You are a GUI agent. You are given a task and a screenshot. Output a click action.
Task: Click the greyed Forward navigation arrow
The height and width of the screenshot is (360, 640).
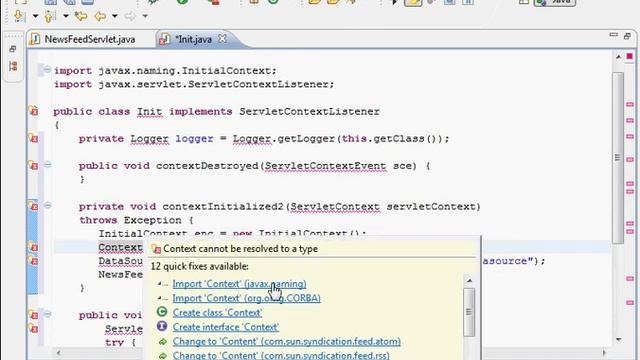pos(130,16)
